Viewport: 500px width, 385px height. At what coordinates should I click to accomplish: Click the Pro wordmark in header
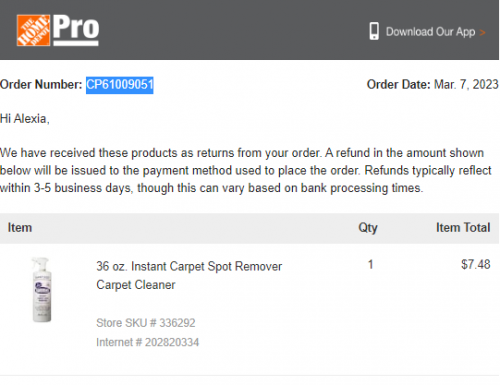tap(76, 29)
